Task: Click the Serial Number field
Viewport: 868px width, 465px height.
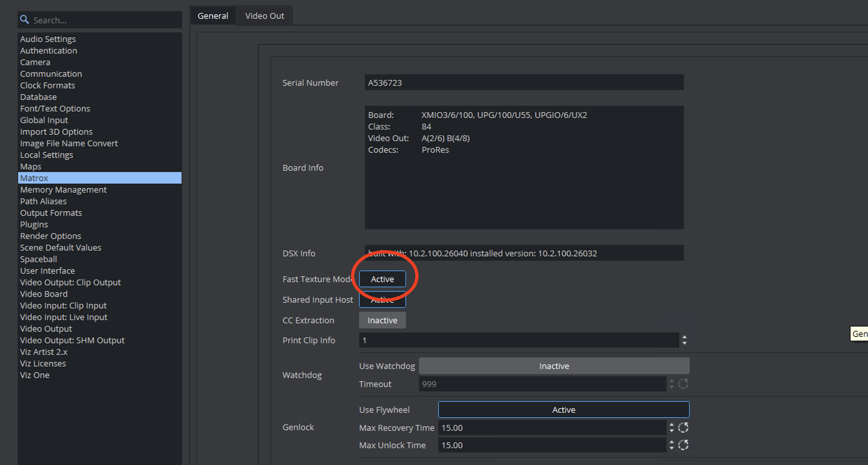Action: [524, 83]
